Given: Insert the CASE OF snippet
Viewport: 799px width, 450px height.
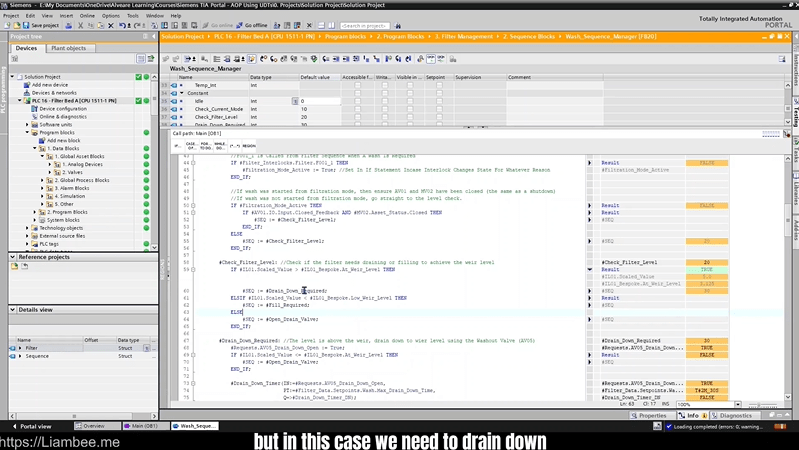Looking at the screenshot, I should point(191,145).
